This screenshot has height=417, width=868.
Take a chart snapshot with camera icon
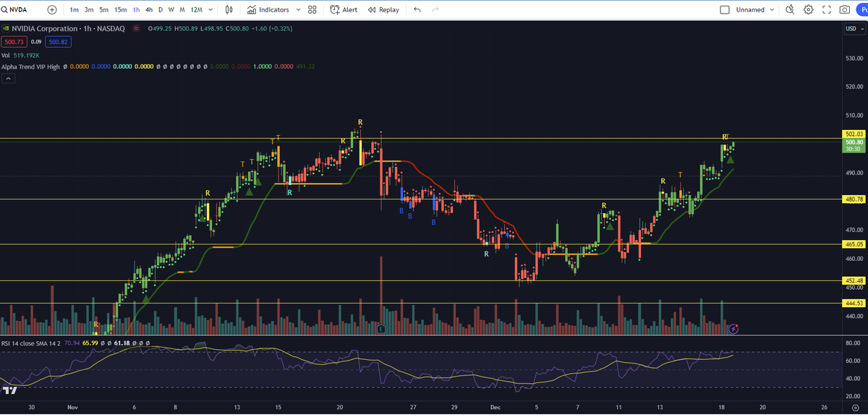(845, 9)
